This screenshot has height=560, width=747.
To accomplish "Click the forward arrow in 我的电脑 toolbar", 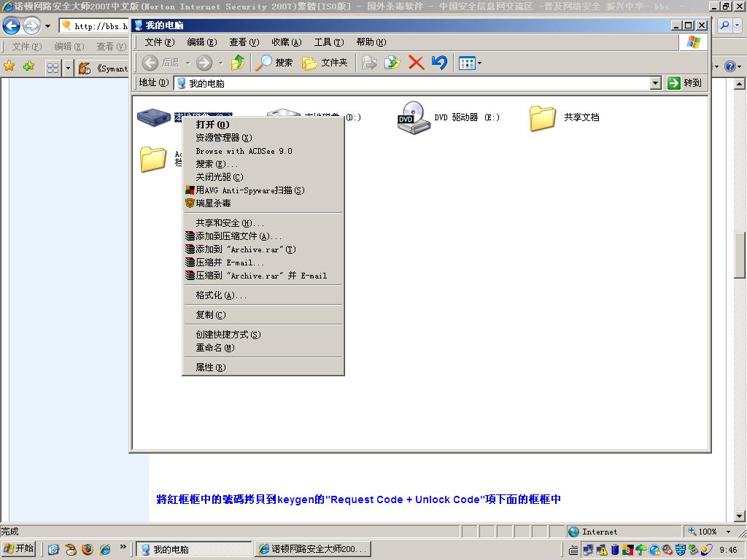I will pyautogui.click(x=204, y=63).
